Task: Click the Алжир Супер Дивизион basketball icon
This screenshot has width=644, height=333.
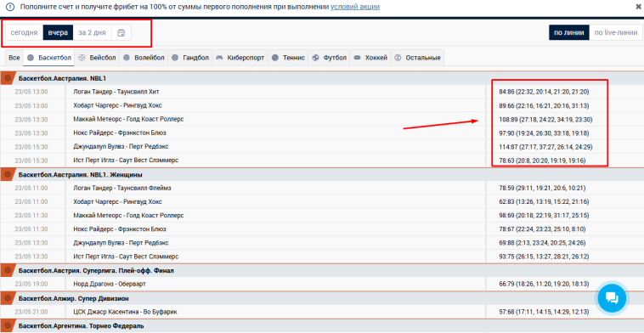Action: click(7, 298)
